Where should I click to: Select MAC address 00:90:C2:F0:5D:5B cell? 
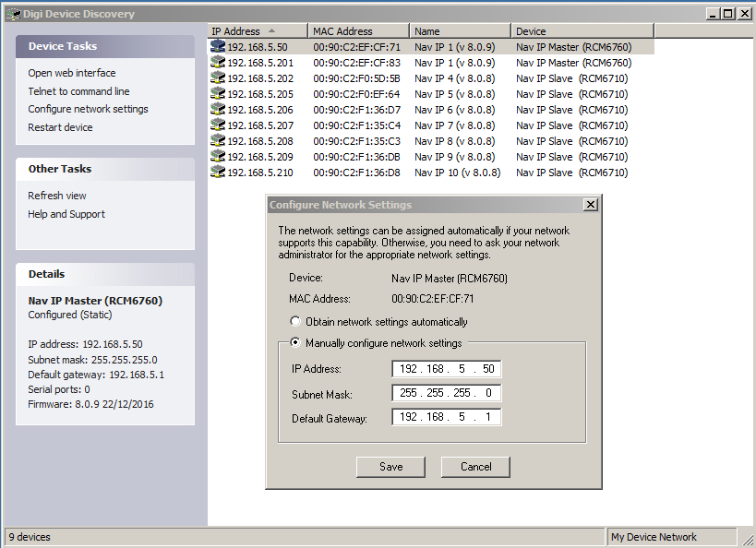tap(357, 78)
